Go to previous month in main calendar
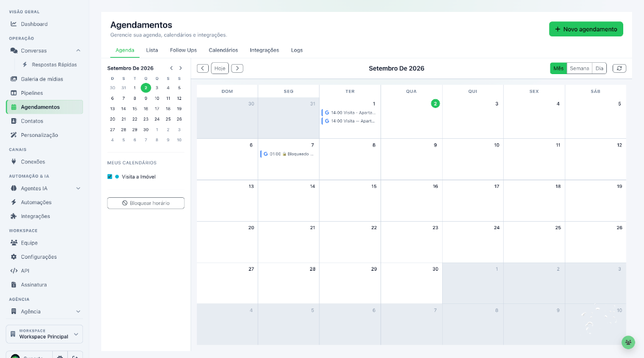The width and height of the screenshot is (644, 358). 203,68
